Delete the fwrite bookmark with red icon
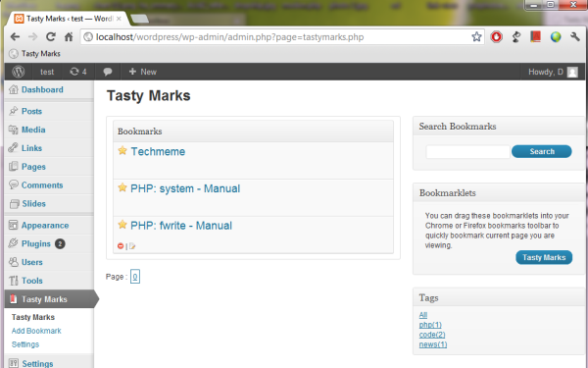 point(121,246)
